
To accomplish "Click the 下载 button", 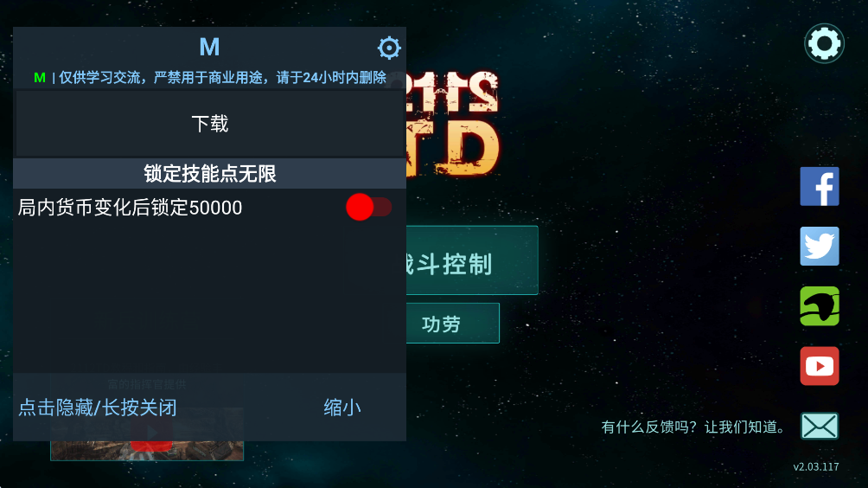I will 210,123.
